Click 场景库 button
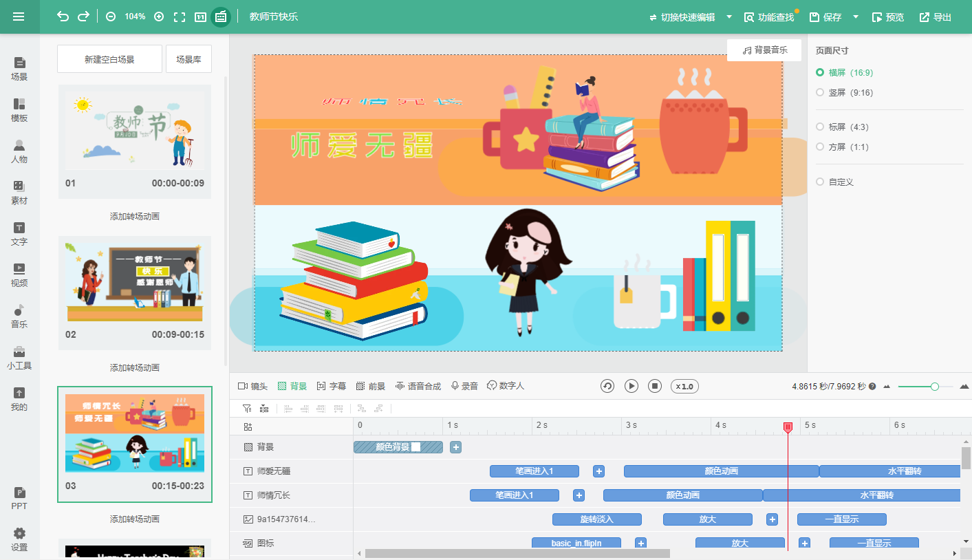 (188, 59)
